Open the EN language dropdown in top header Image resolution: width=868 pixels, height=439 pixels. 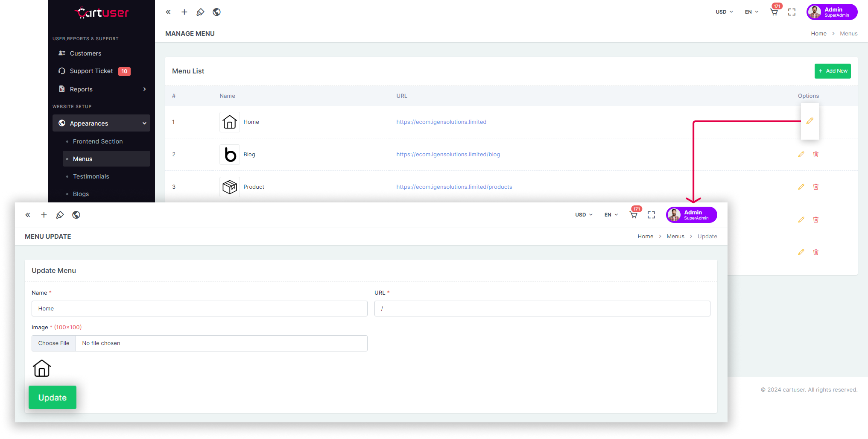(x=751, y=12)
